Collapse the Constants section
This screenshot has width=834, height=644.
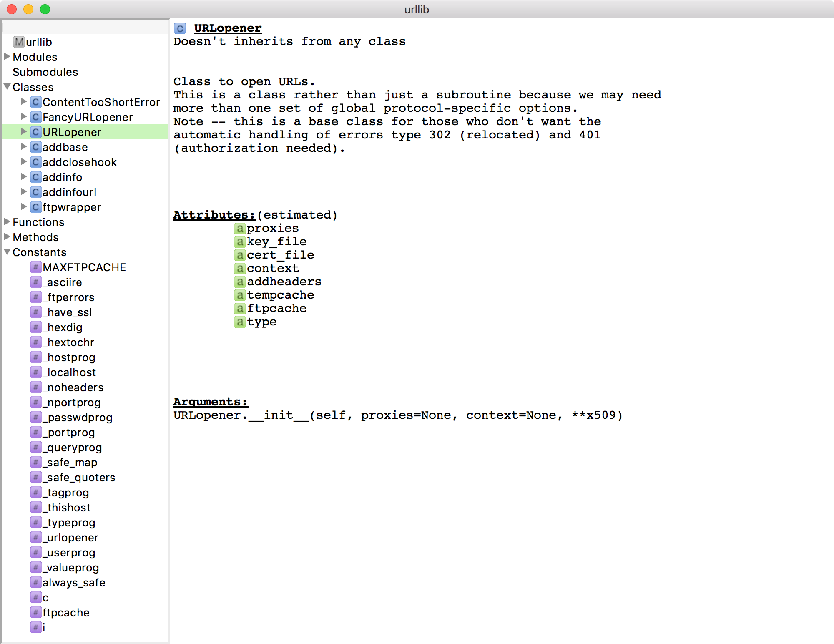7,252
